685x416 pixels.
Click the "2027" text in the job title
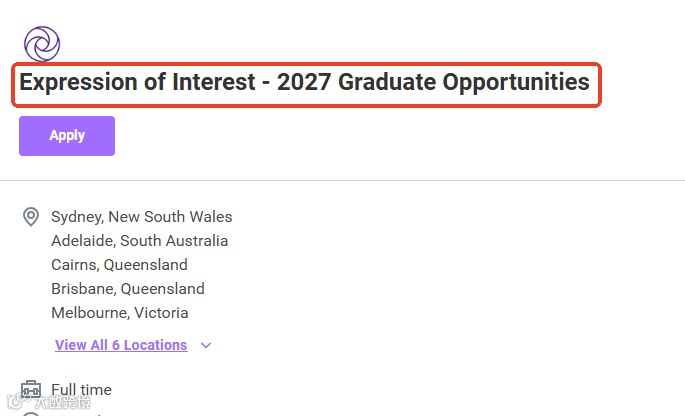(x=304, y=82)
